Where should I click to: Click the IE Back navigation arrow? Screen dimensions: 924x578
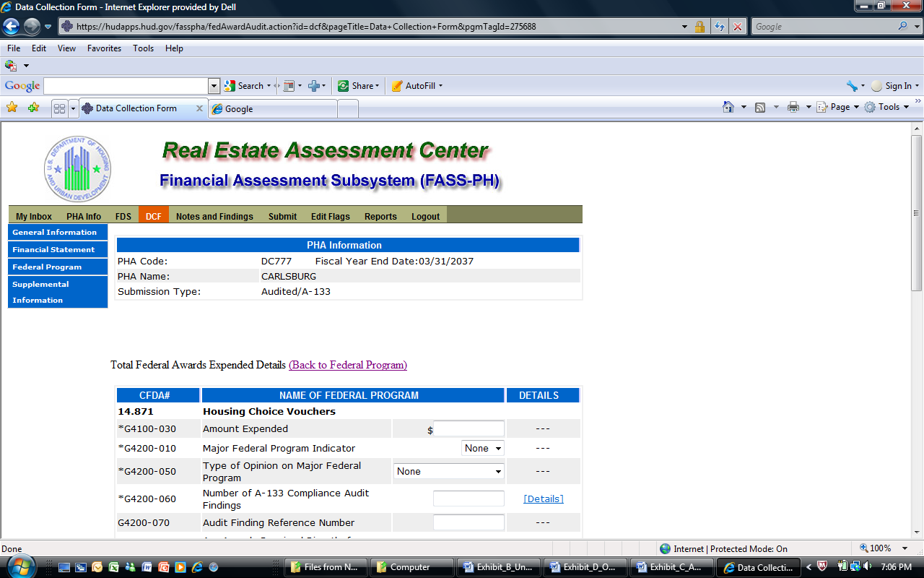click(12, 27)
